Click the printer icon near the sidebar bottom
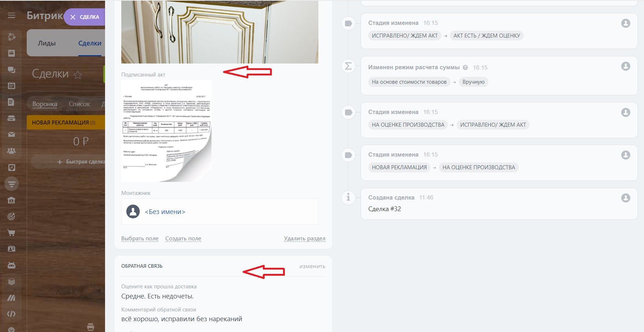This screenshot has width=644, height=332. coord(91,327)
